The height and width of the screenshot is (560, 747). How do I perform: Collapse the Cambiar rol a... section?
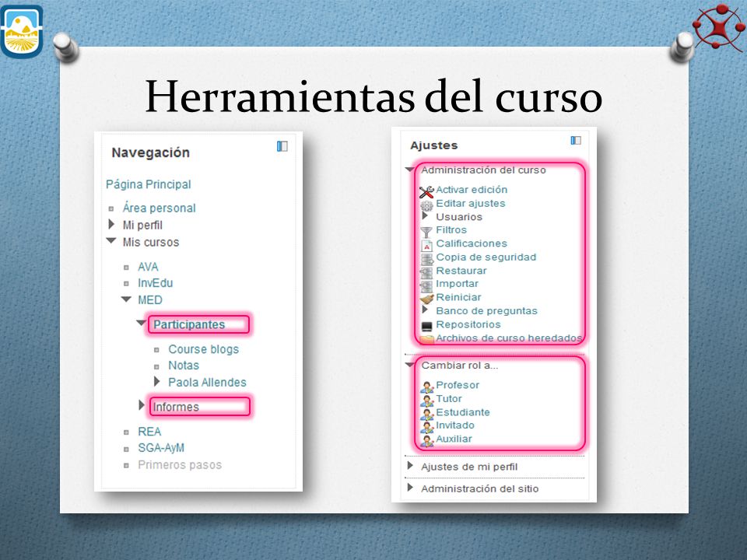410,365
